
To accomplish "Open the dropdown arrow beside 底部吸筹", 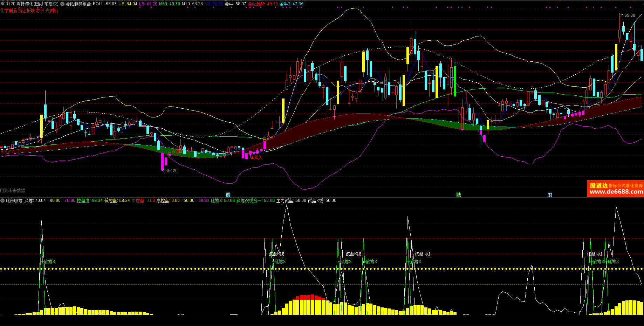I will [2, 201].
